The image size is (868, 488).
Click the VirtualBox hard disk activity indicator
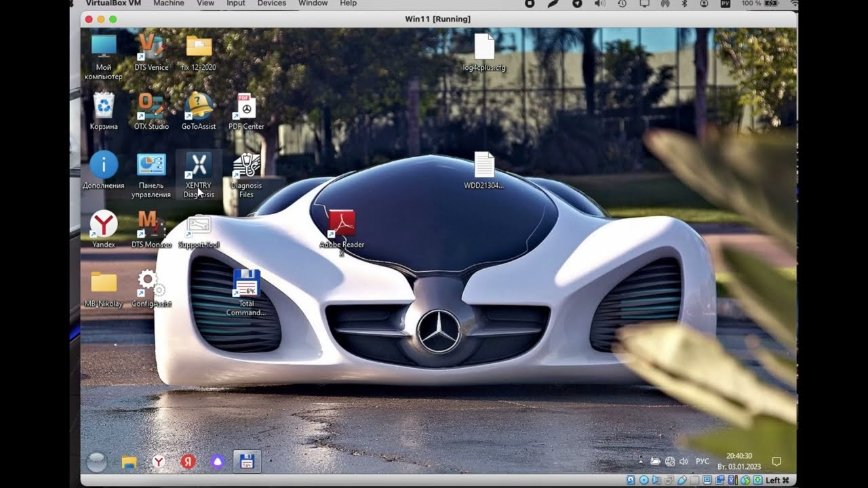(631, 481)
